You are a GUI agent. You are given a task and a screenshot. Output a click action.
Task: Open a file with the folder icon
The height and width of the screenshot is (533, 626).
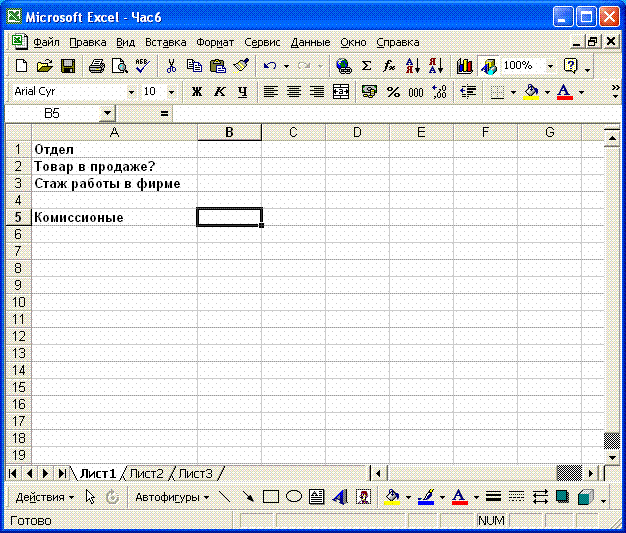pos(44,65)
